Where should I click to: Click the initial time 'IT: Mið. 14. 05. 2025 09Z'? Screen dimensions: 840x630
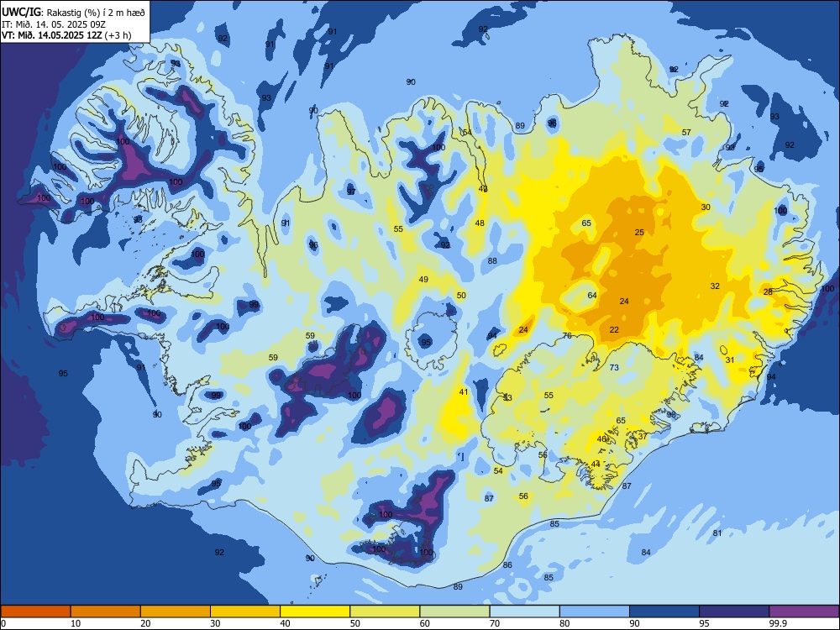pyautogui.click(x=54, y=24)
